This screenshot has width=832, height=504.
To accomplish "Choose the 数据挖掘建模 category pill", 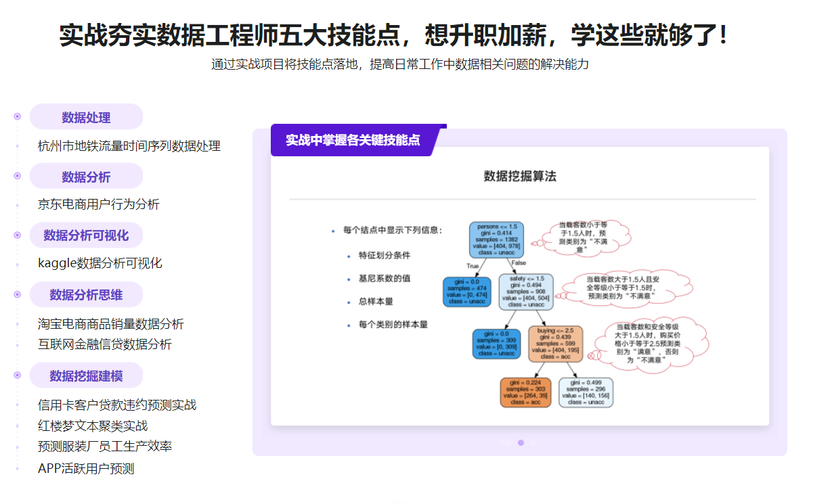I will coord(86,375).
